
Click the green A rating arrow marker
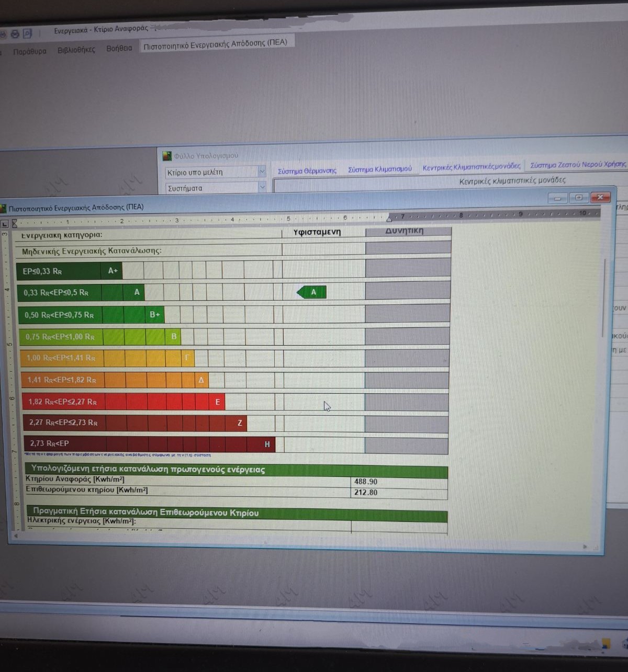pyautogui.click(x=312, y=292)
